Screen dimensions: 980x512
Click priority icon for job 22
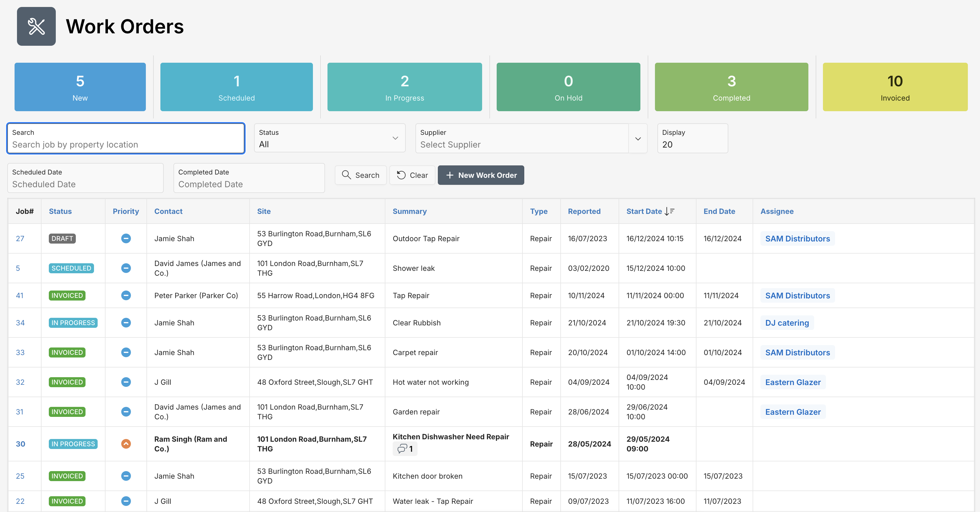click(126, 501)
